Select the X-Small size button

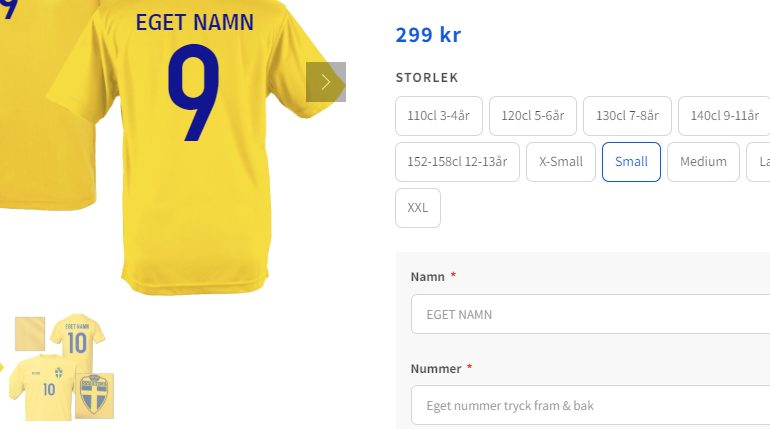(x=561, y=162)
